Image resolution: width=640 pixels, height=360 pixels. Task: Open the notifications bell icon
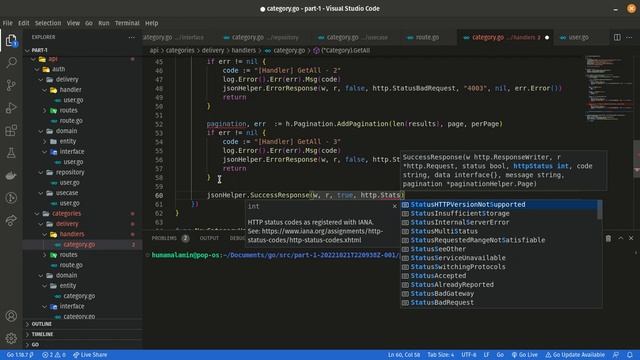tap(630, 355)
